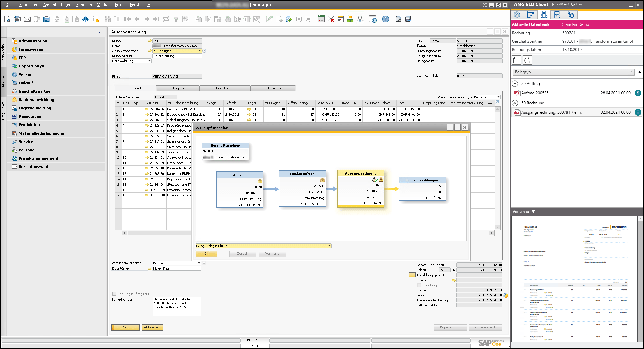Screen dimensions: 644x349
Task: Open the settings gears tab in ELO Client
Action: [x=571, y=15]
